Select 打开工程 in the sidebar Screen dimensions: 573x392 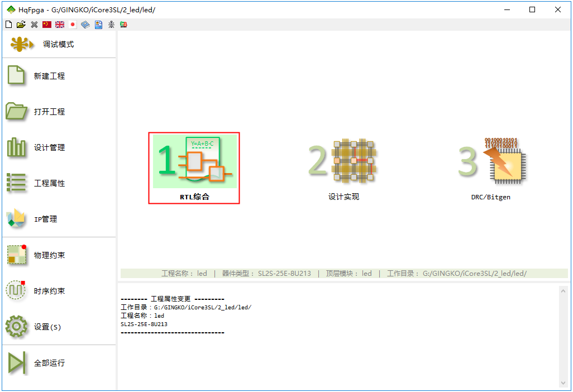[x=49, y=112]
